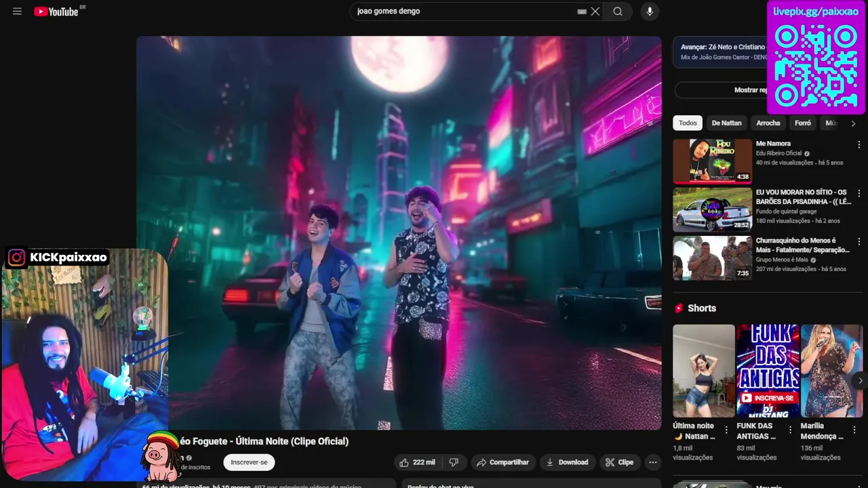Go to the YouTube home logo

56,12
